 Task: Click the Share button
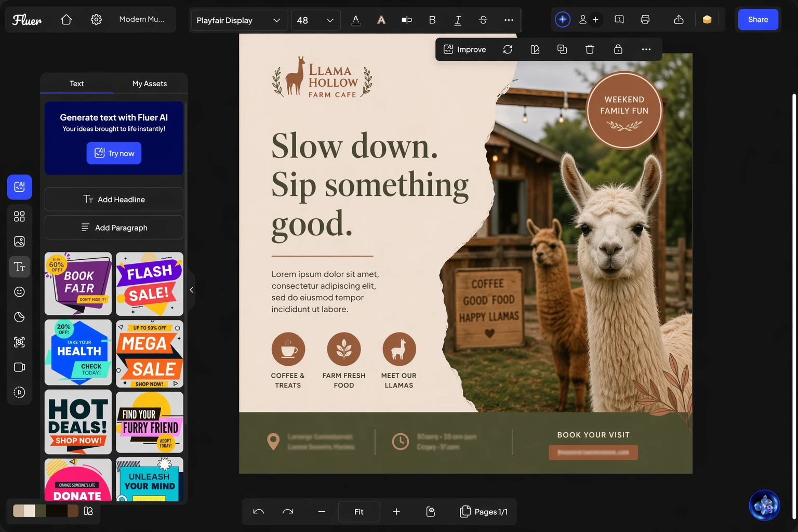coord(757,20)
